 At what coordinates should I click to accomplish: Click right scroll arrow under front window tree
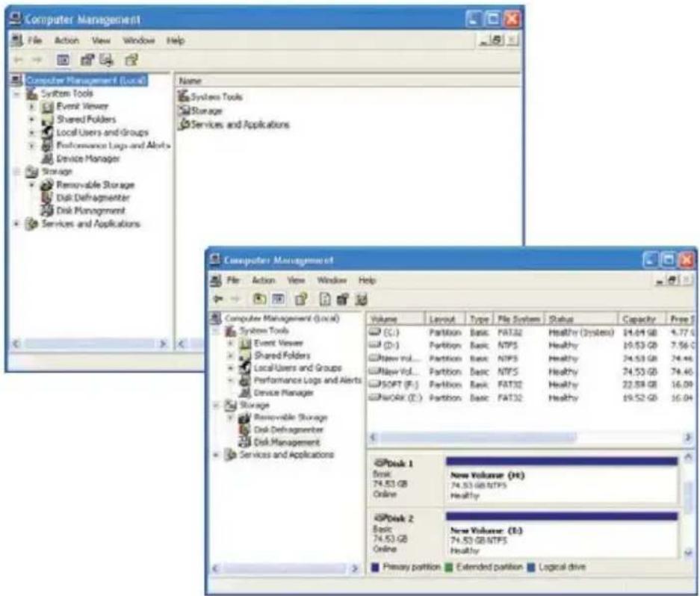click(x=355, y=568)
